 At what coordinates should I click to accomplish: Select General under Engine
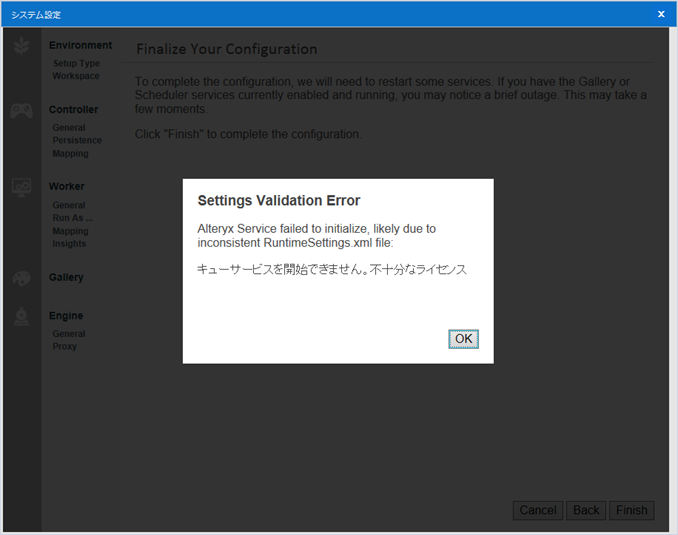tap(69, 334)
